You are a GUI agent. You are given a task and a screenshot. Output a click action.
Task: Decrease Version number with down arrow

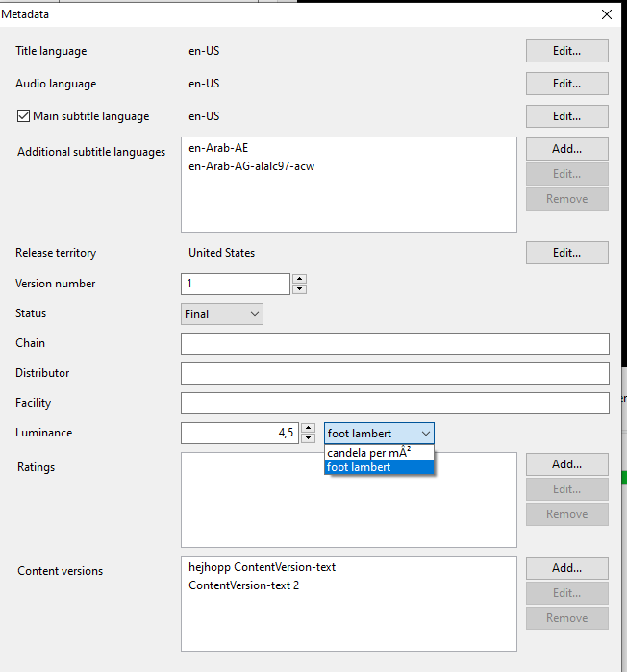pos(300,289)
